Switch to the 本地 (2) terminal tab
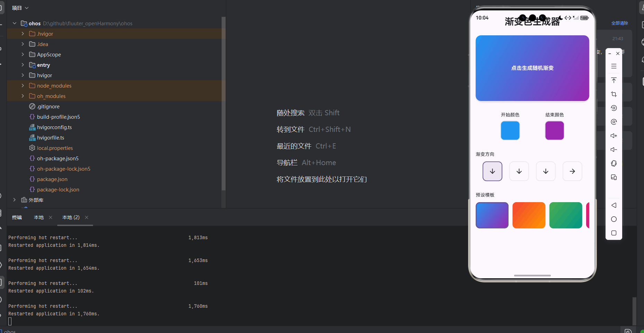 (71, 217)
